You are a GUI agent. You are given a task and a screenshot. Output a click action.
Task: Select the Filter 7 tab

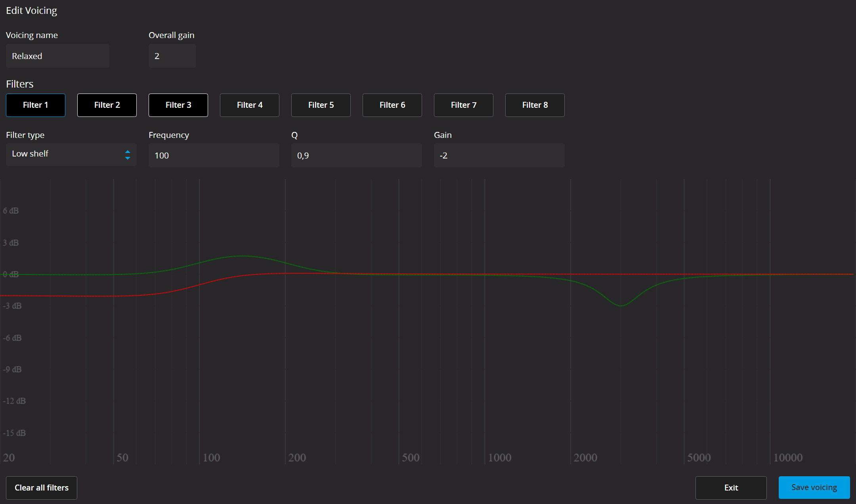[x=463, y=104]
